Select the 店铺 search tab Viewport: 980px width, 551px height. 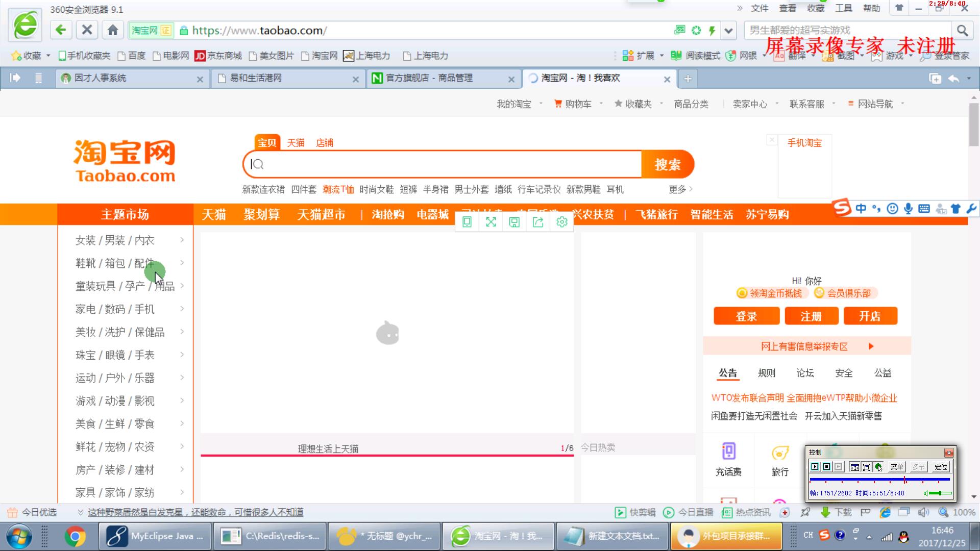coord(325,143)
